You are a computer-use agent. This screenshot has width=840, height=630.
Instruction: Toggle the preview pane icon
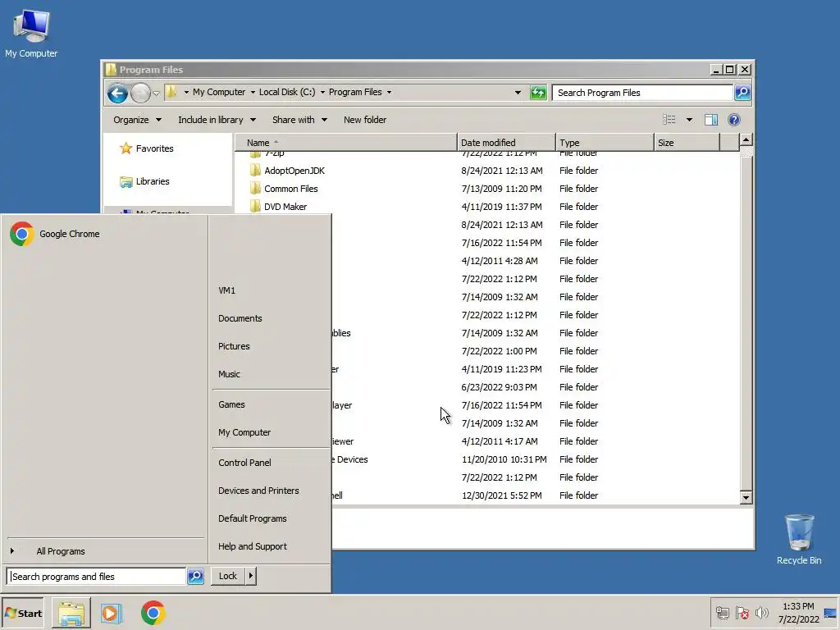coord(711,120)
